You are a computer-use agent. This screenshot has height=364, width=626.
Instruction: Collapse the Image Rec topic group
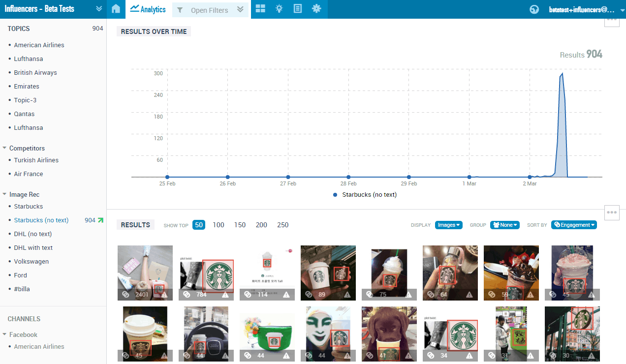click(5, 194)
